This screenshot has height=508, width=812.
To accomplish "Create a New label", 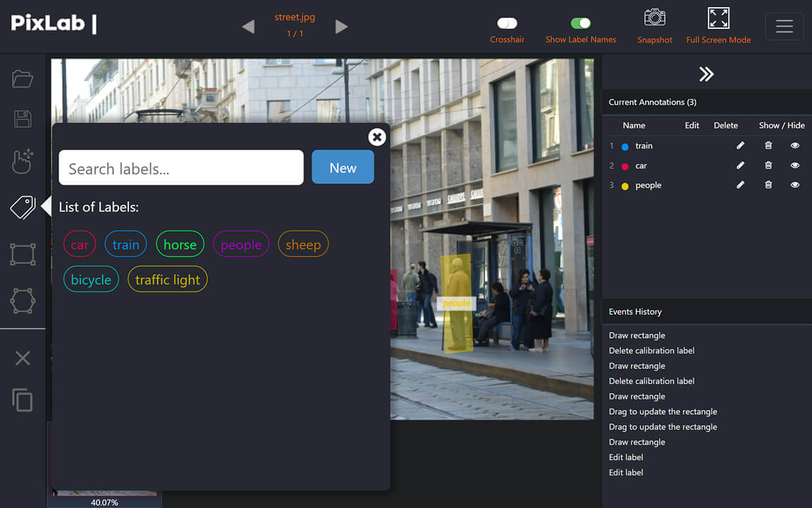I will pyautogui.click(x=343, y=167).
